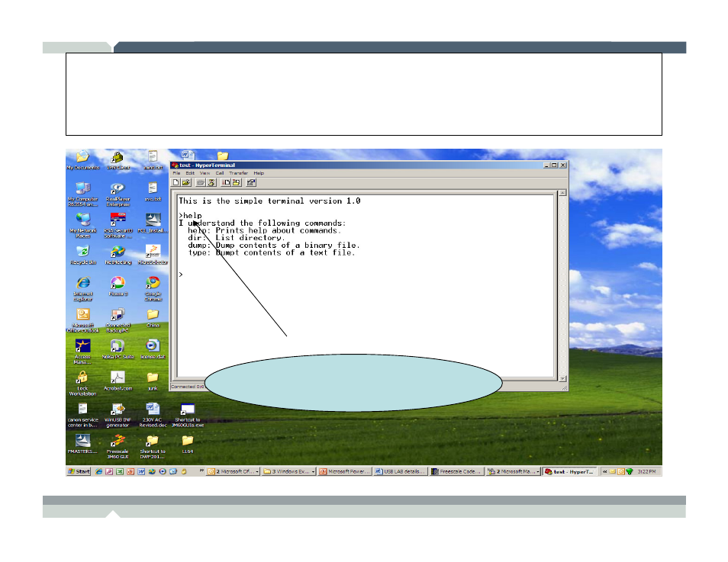This screenshot has width=728, height=562.
Task: Open the File menu in HyperTerminal
Action: [x=176, y=173]
